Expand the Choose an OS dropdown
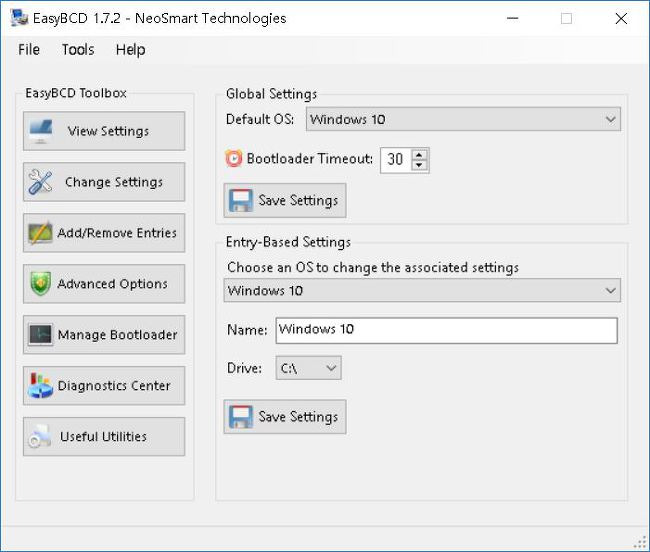 [422, 291]
